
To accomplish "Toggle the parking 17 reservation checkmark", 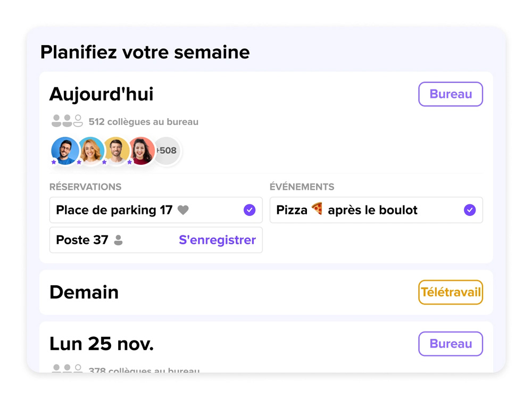I will click(x=250, y=210).
